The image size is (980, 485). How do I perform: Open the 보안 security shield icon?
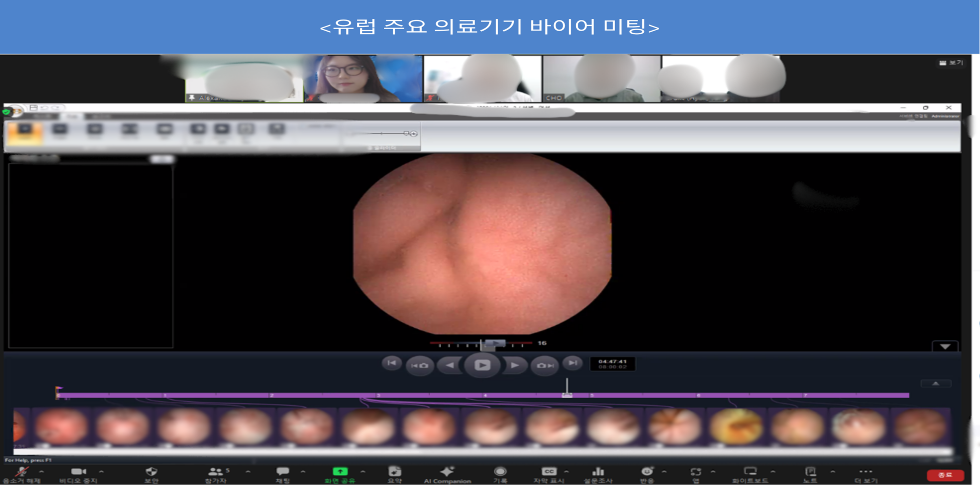(151, 471)
